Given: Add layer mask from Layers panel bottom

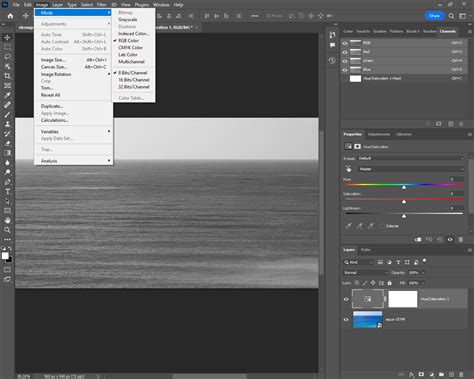Looking at the screenshot, I should point(421,374).
